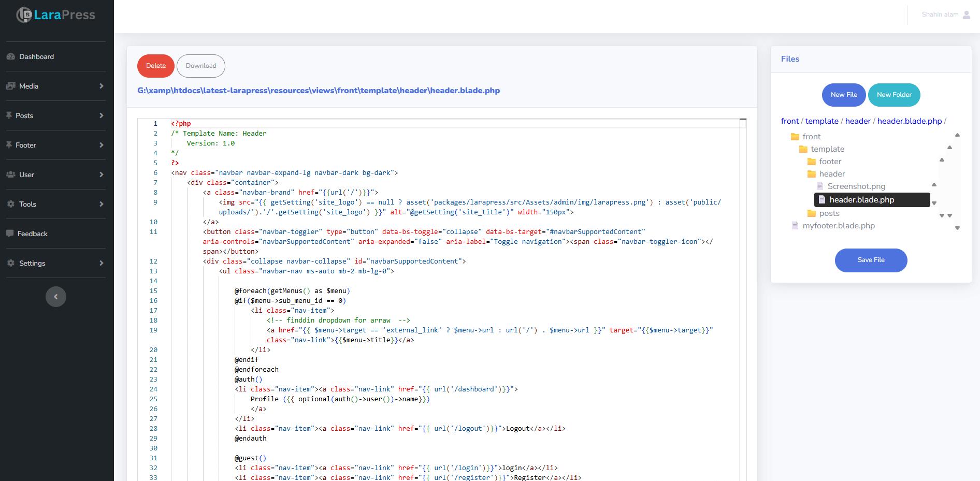Click the Settings gear icon
980x481 pixels.
(10, 263)
